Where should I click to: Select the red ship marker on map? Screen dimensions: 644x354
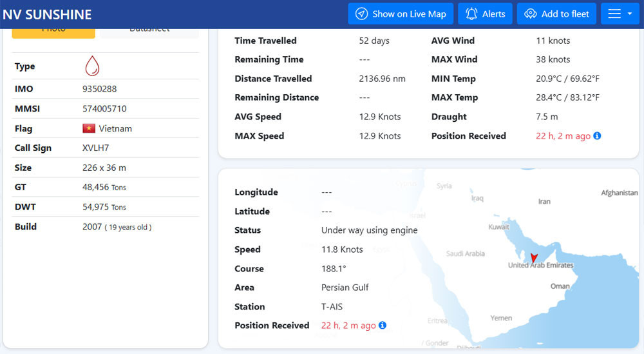coord(533,259)
